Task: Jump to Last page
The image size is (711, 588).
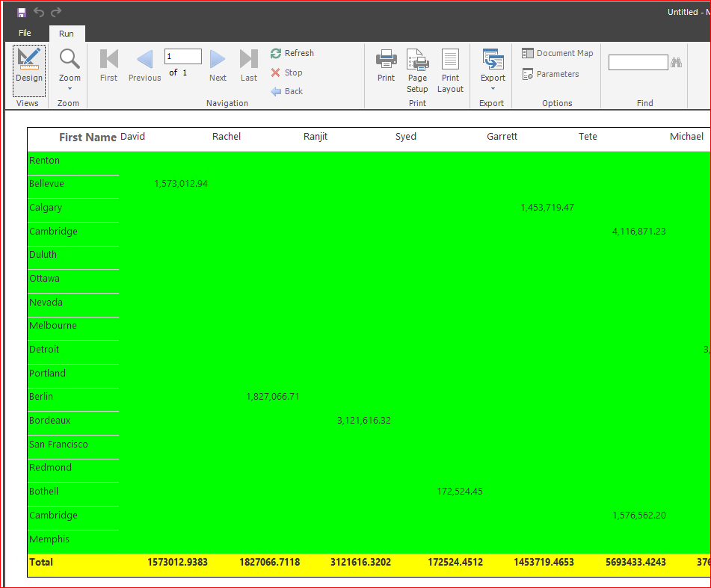Action: point(249,66)
